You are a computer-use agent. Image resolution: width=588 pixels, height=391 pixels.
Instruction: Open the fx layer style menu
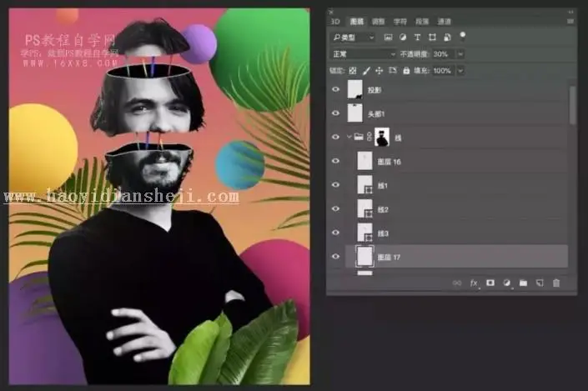474,283
